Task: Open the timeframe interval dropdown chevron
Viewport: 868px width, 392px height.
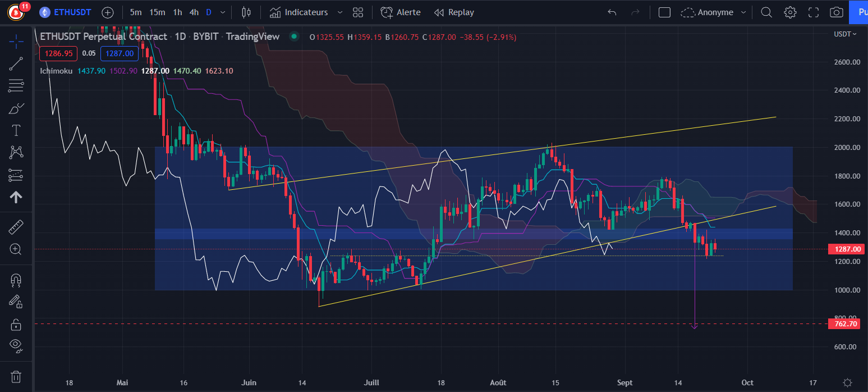Action: (222, 12)
